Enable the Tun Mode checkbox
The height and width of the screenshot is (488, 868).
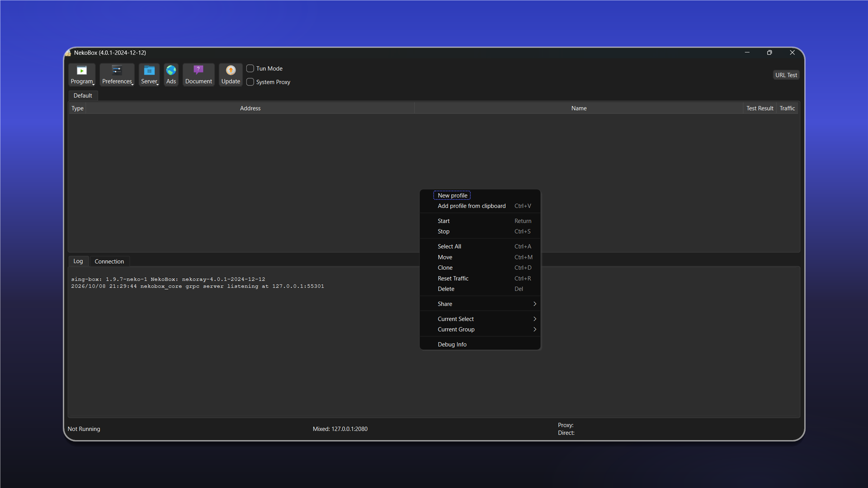tap(250, 68)
